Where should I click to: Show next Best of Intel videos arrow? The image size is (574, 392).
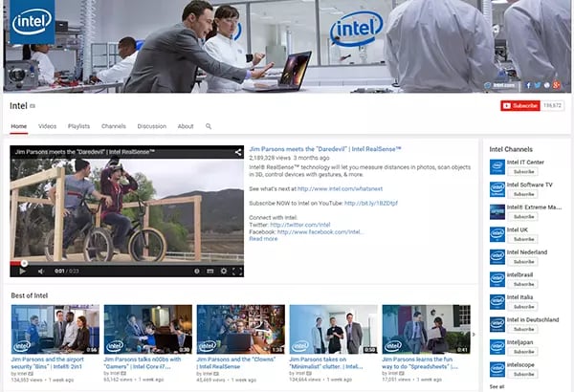(474, 335)
